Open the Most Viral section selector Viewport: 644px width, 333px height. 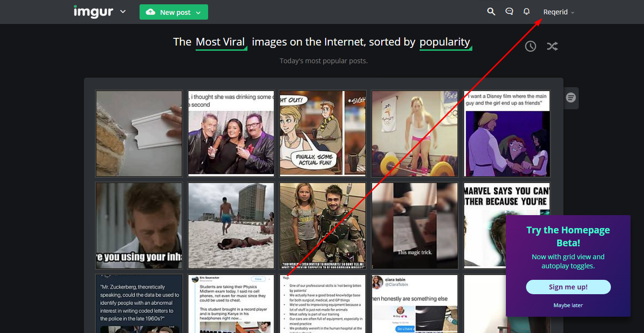coord(221,42)
